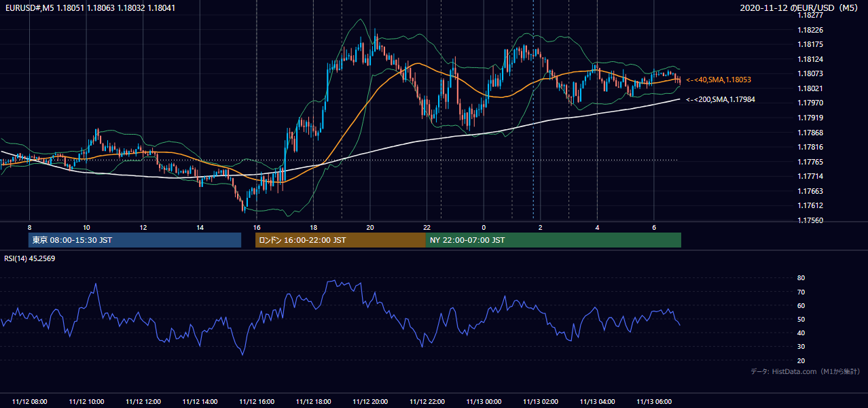Image resolution: width=868 pixels, height=408 pixels.
Task: Click the RSI(14) 45.2569 indicator label
Action: click(29, 258)
